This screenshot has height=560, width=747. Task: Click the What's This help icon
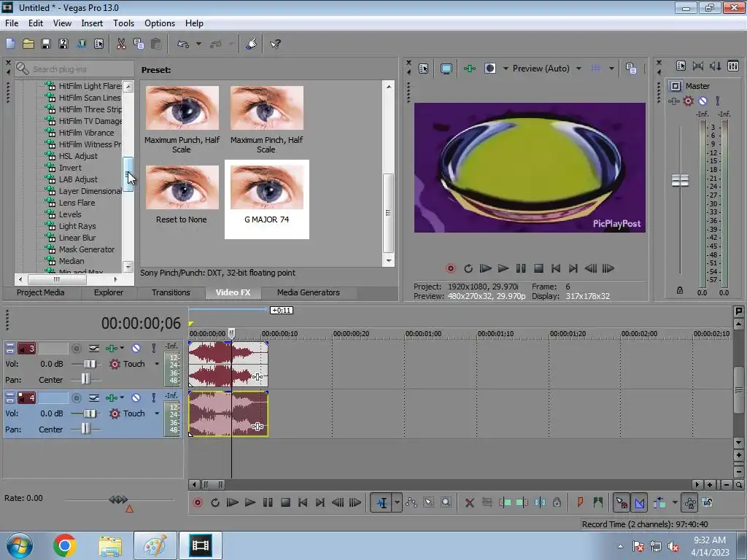pos(275,44)
